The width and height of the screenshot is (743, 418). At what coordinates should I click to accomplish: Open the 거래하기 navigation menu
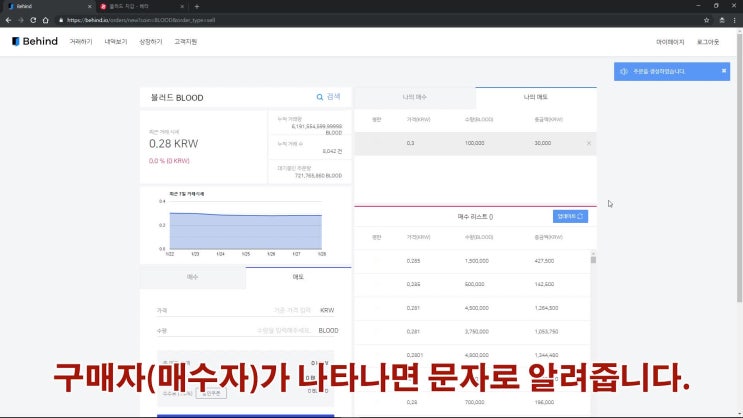(x=81, y=42)
